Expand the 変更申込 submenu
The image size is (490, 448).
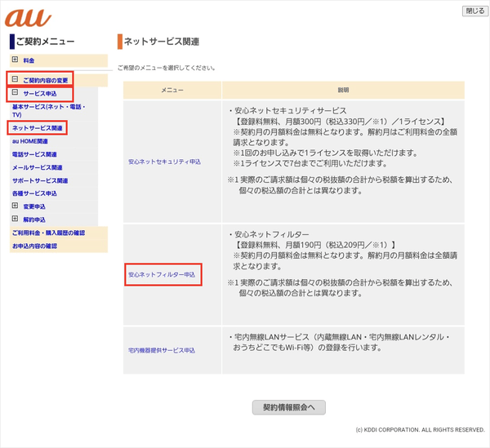click(x=15, y=206)
